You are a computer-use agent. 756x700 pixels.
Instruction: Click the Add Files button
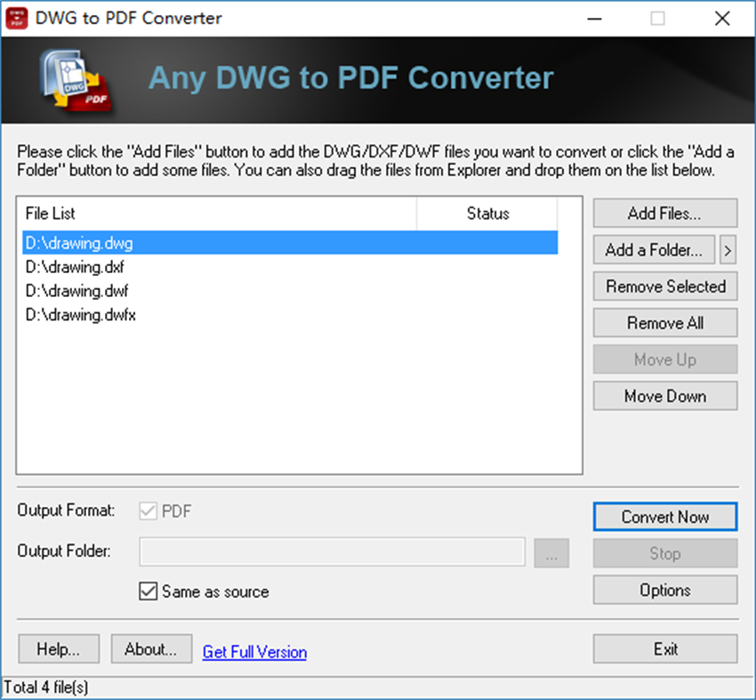point(664,213)
